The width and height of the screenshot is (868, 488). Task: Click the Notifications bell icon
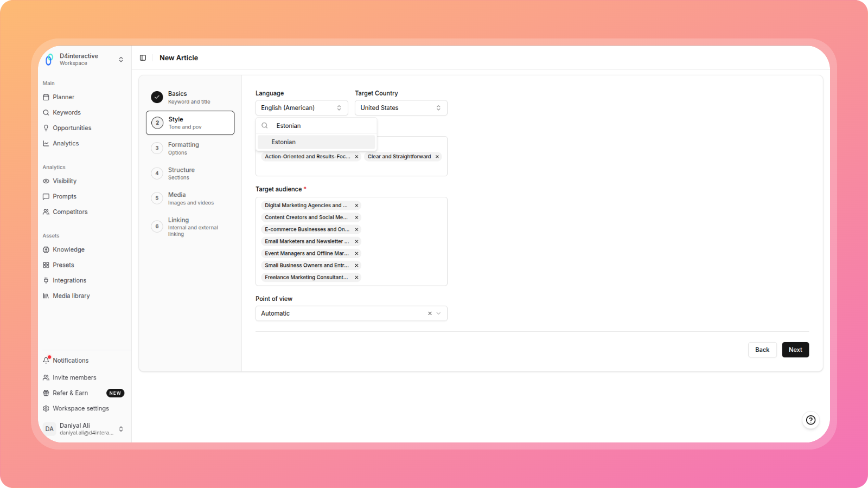pos(47,360)
